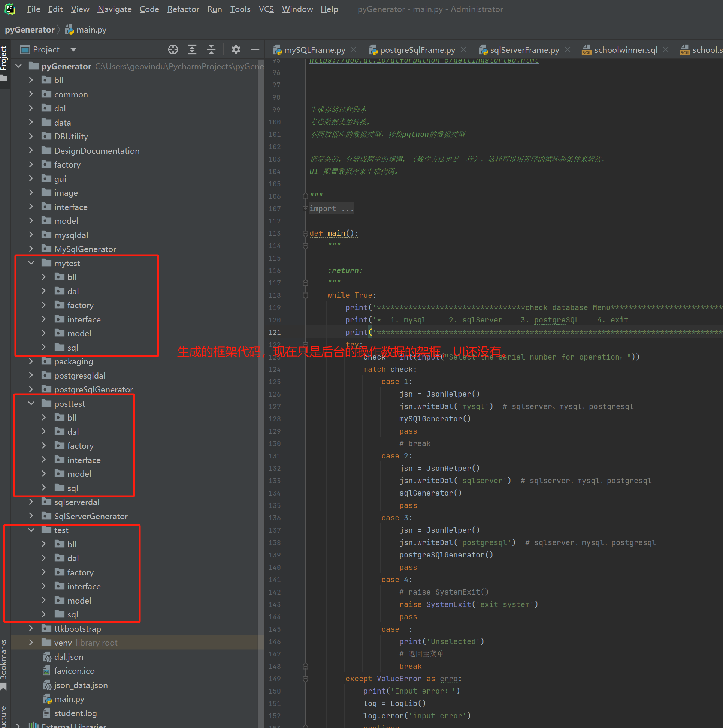Image resolution: width=723 pixels, height=728 pixels.
Task: Toggle fold marker beside def main()
Action: tap(305, 234)
